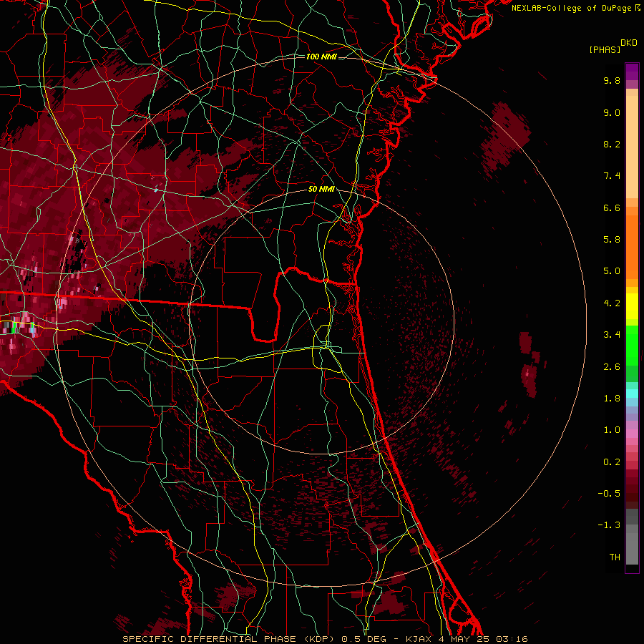
Task: Click the TH label on color scale
Action: coord(615,557)
